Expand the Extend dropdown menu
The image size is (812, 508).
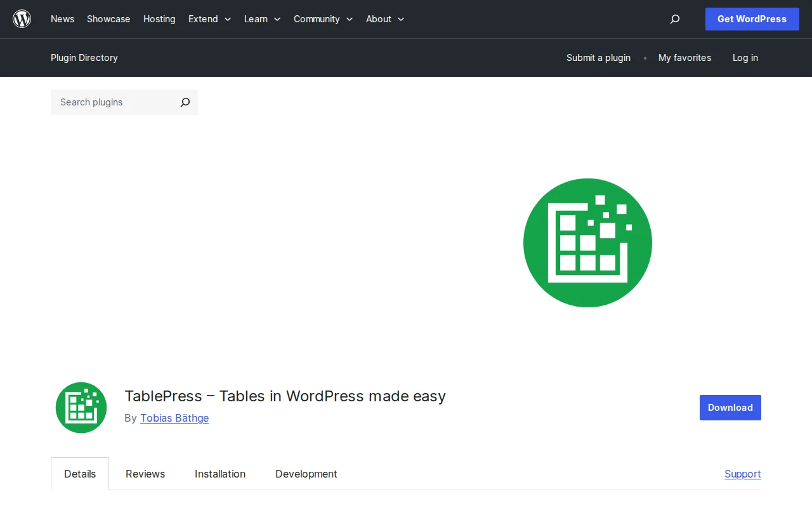click(x=209, y=19)
